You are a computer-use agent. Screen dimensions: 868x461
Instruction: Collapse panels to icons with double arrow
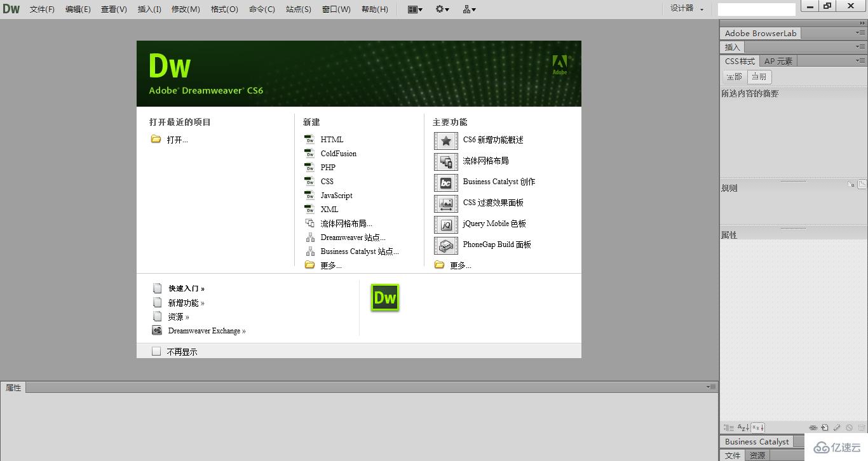[x=862, y=22]
